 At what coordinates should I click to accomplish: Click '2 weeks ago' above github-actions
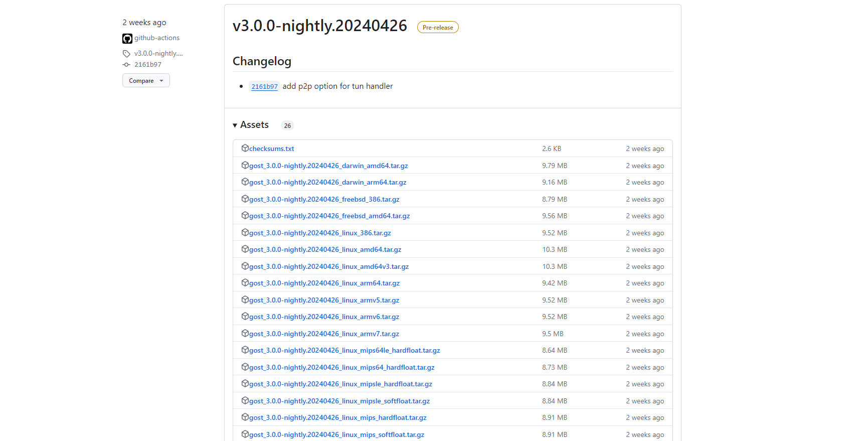tap(144, 23)
